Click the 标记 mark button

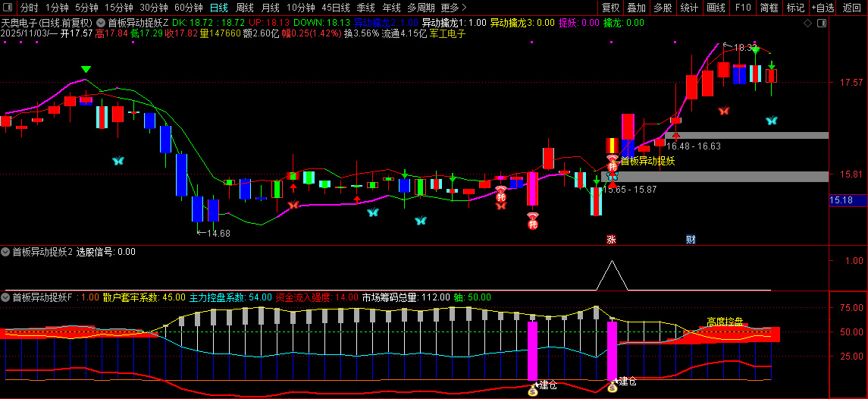tap(795, 8)
